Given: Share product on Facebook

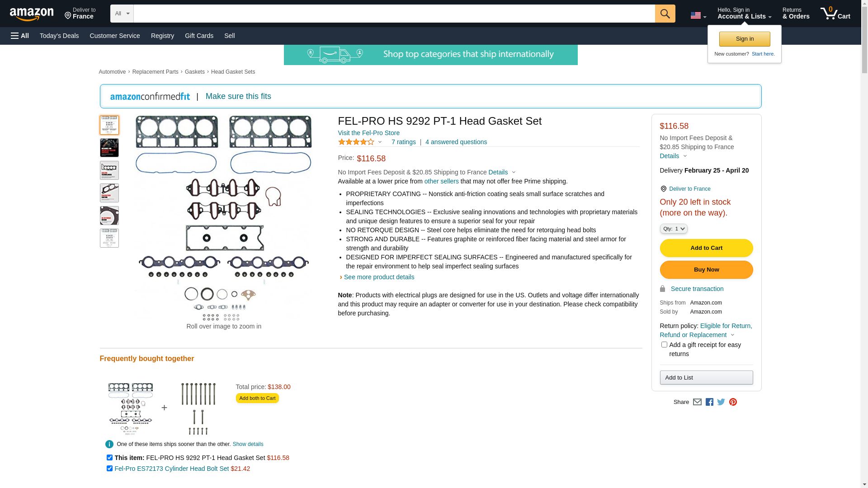Looking at the screenshot, I should [709, 402].
